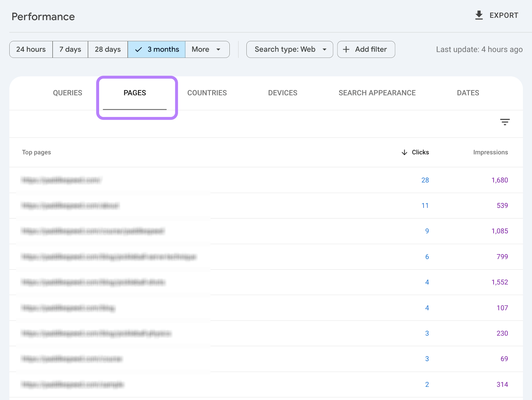Select the Clicks column header

point(420,152)
